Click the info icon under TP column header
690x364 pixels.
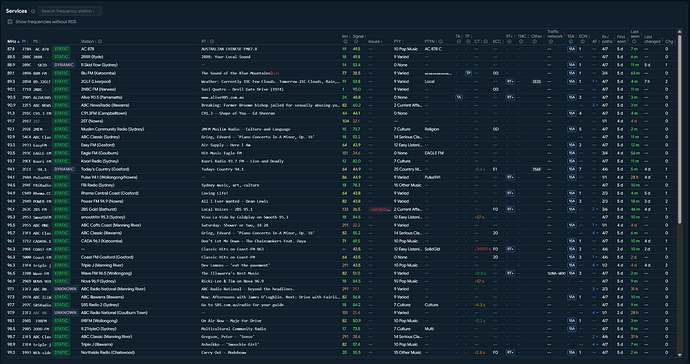click(x=467, y=42)
